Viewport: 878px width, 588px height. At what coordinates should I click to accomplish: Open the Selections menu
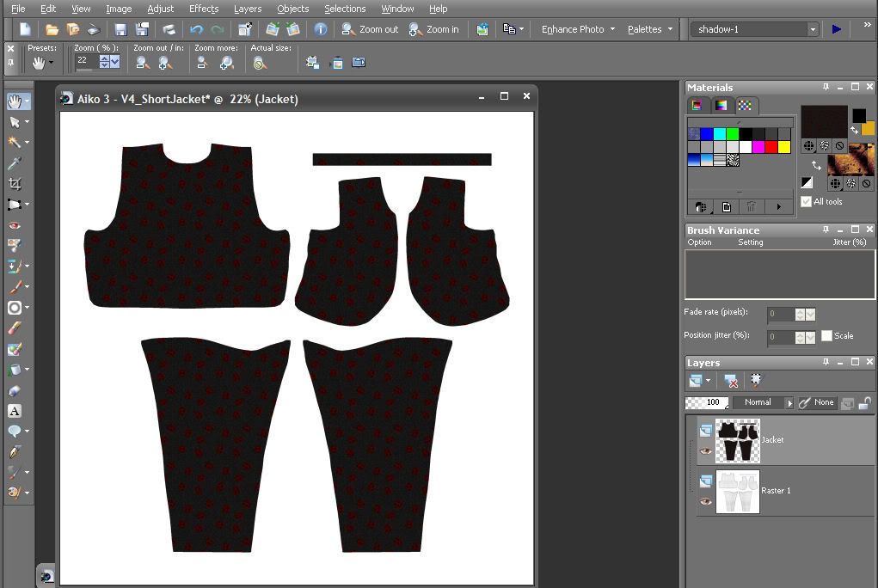pos(345,9)
